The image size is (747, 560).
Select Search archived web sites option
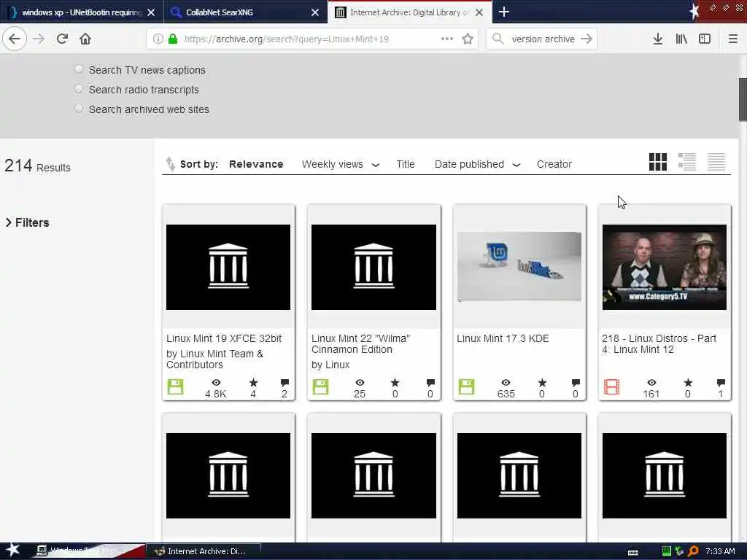point(79,108)
